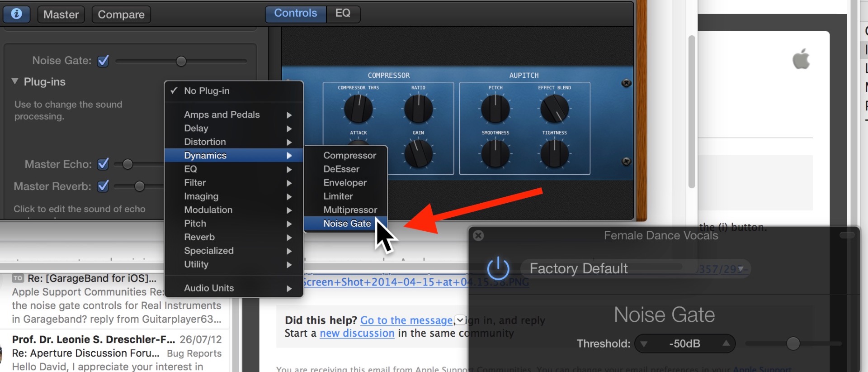
Task: Increase Threshold with the up arrow
Action: point(726,343)
